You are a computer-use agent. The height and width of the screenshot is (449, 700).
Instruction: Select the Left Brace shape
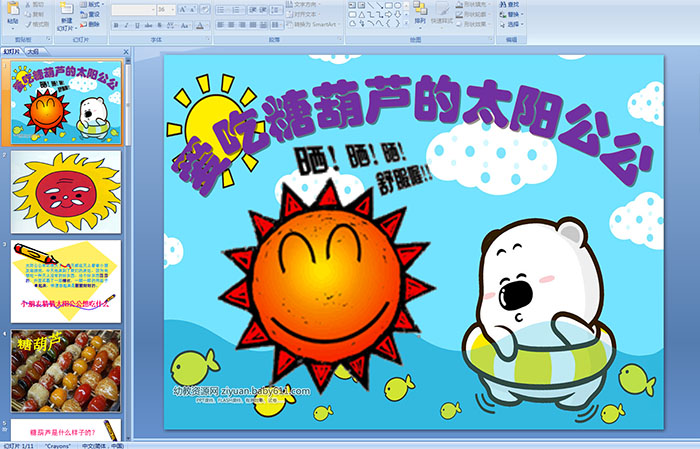click(388, 23)
